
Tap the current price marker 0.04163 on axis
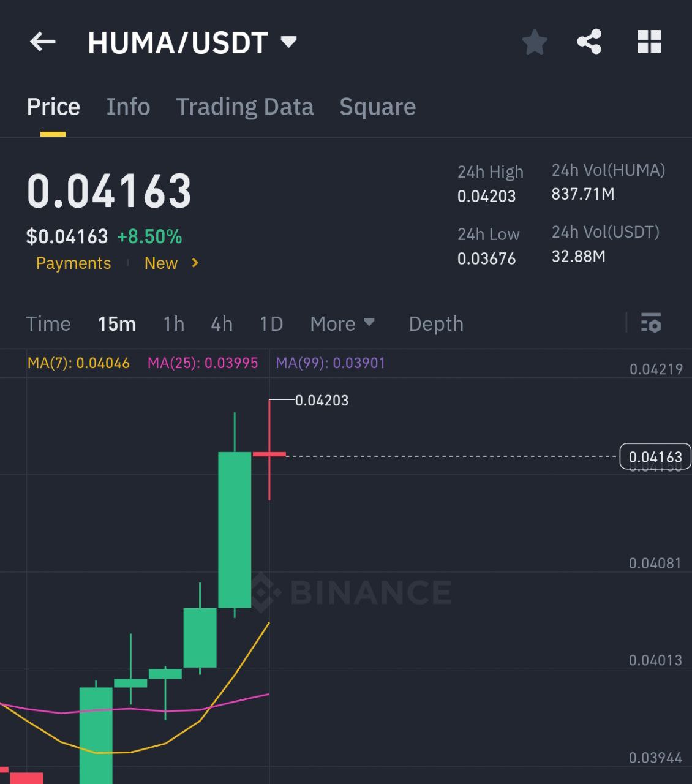[655, 457]
